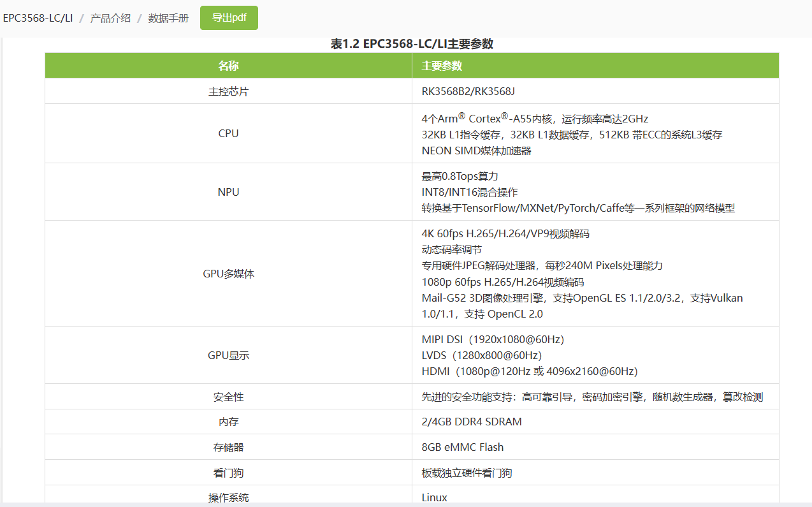Select the 安全性 row label

tap(228, 397)
